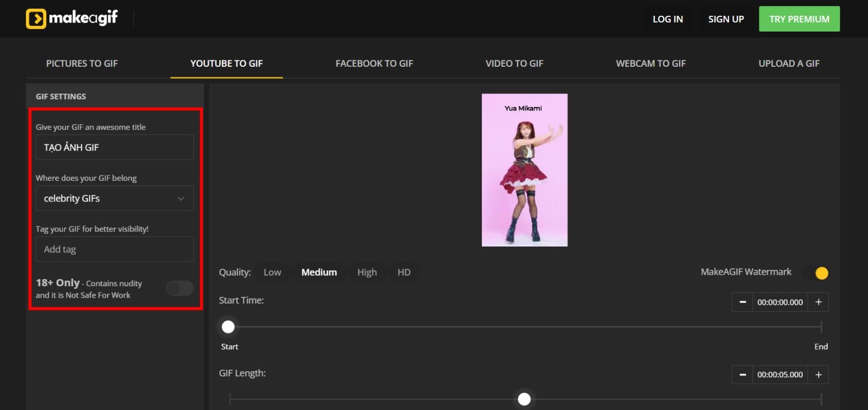Click the Try Premium button

pyautogui.click(x=799, y=19)
